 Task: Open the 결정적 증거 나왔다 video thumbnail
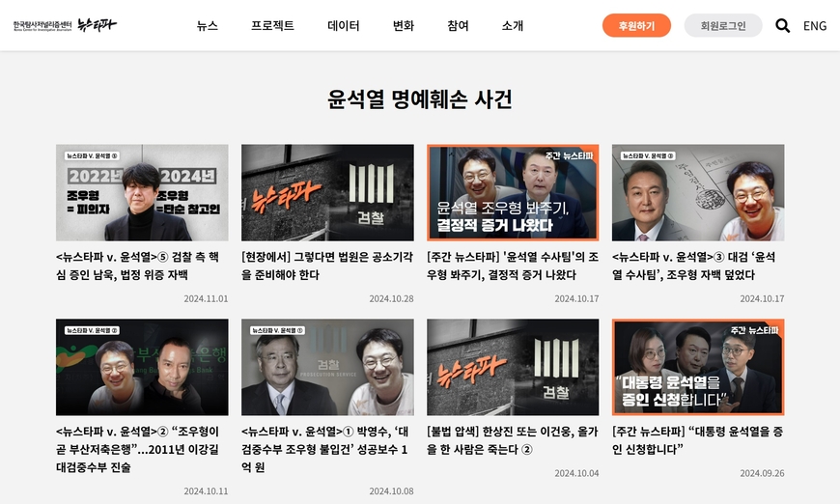click(513, 192)
